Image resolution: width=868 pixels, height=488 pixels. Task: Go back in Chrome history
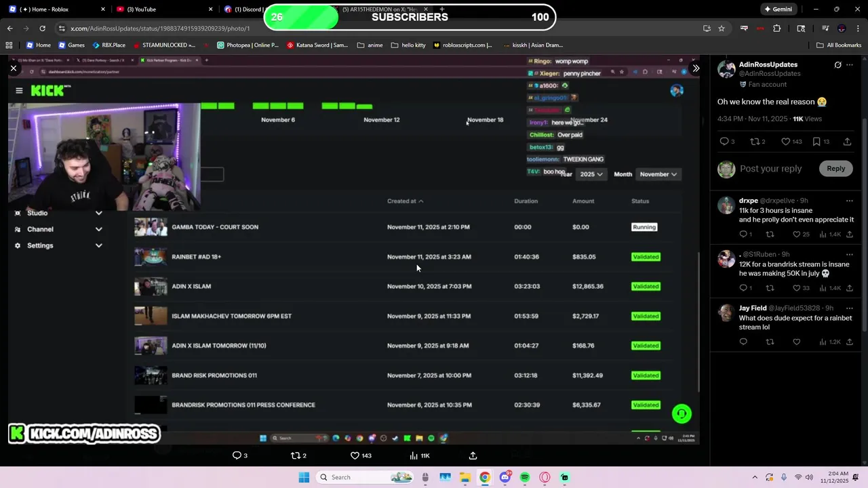point(9,28)
